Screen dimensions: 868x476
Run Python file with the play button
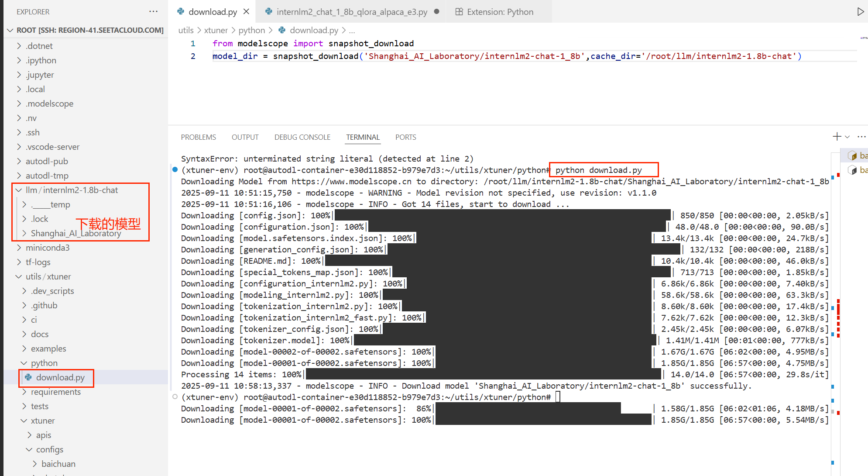coord(860,12)
